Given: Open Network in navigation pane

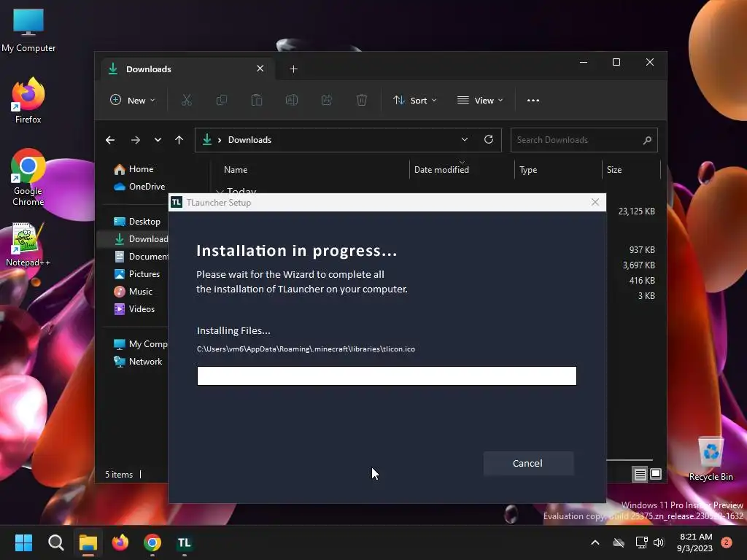Looking at the screenshot, I should pyautogui.click(x=138, y=362).
